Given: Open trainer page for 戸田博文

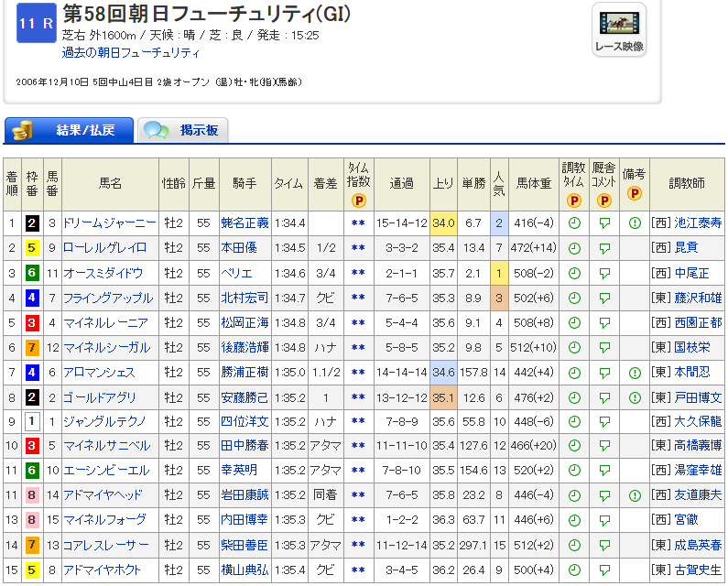Looking at the screenshot, I should coord(698,397).
